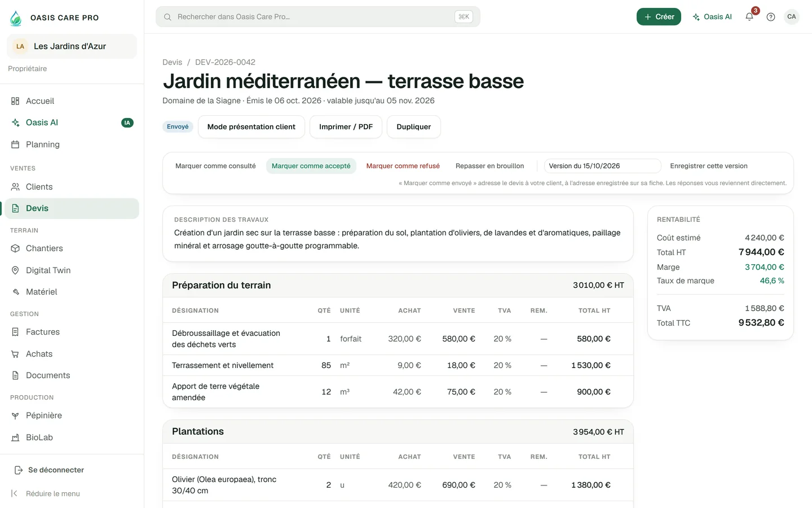This screenshot has height=508, width=812.
Task: Click Repasser en brouillon
Action: 490,166
